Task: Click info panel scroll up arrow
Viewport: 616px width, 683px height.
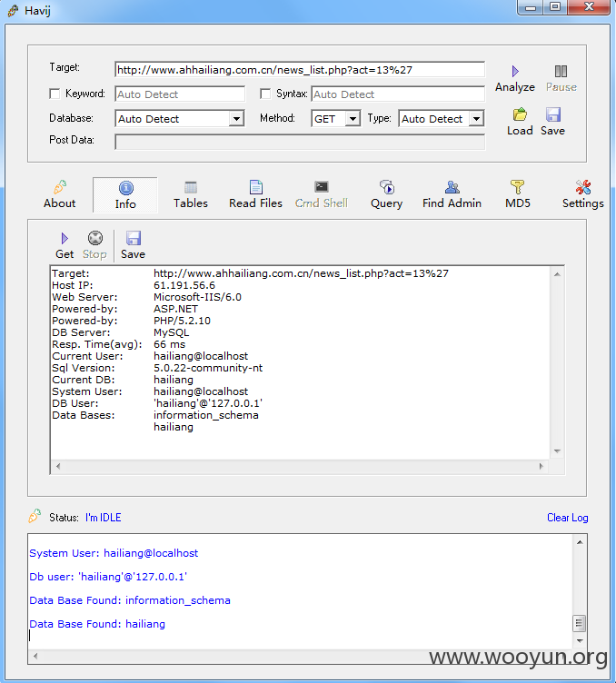Action: (x=557, y=274)
